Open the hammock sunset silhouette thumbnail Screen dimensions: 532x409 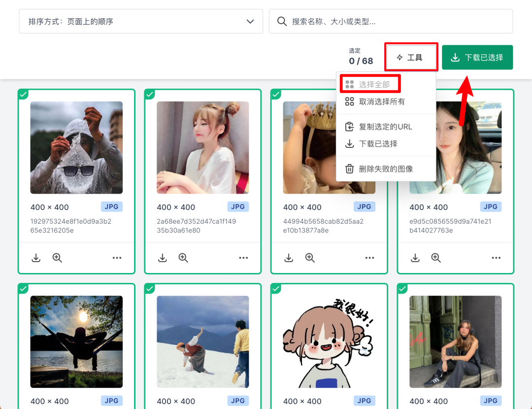tap(76, 342)
